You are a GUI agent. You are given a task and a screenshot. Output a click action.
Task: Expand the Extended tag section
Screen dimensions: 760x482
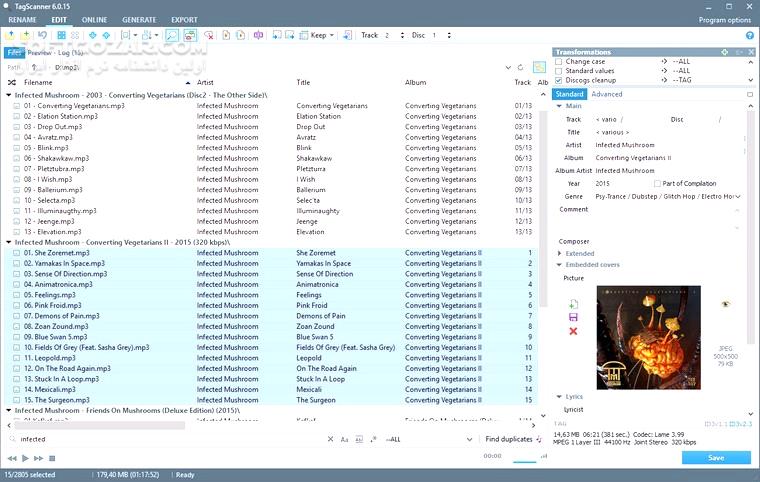559,253
